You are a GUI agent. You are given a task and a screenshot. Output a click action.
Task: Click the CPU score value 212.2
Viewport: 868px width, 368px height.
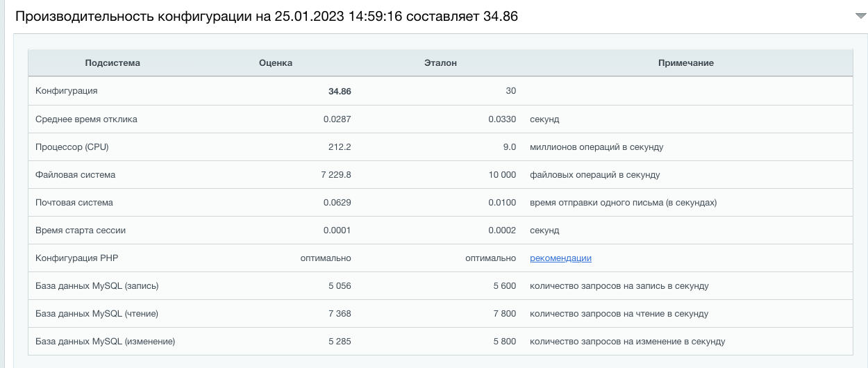pyautogui.click(x=340, y=147)
